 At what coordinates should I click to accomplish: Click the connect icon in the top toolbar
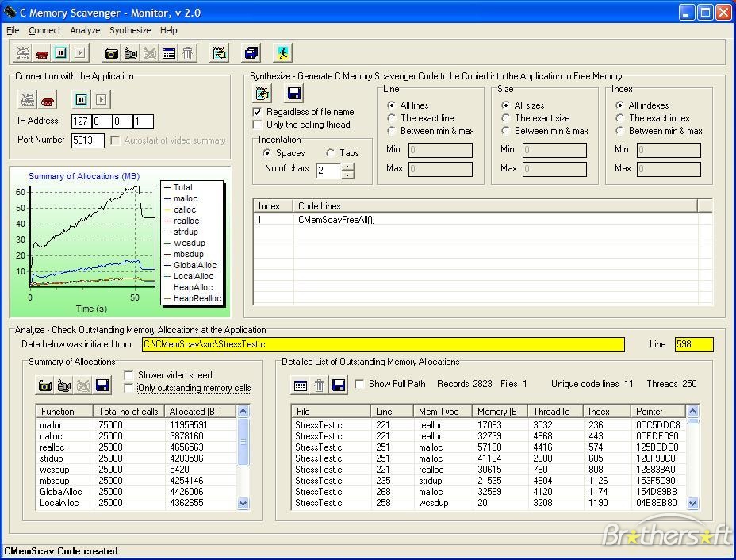(22, 52)
